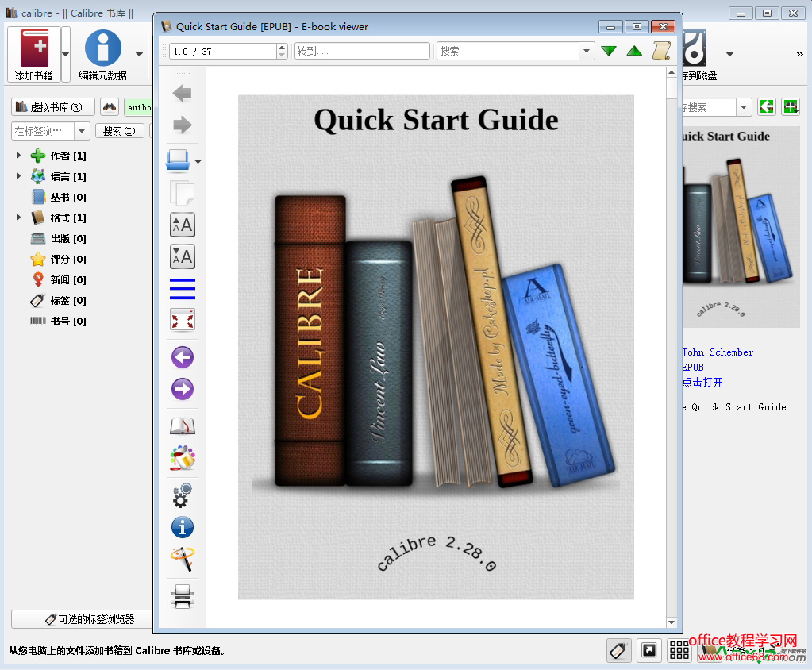Click the page number stepper up arrow
Viewport: 812px width, 670px height.
282,47
